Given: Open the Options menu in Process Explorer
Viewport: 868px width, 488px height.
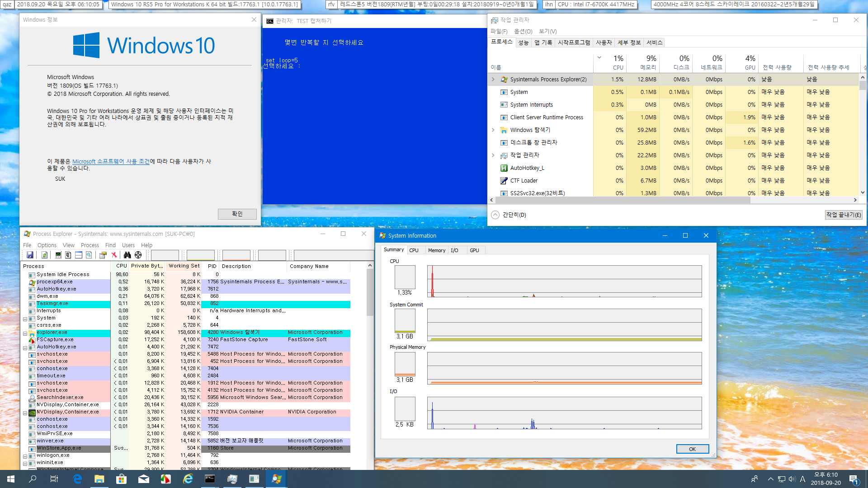Looking at the screenshot, I should [x=47, y=245].
